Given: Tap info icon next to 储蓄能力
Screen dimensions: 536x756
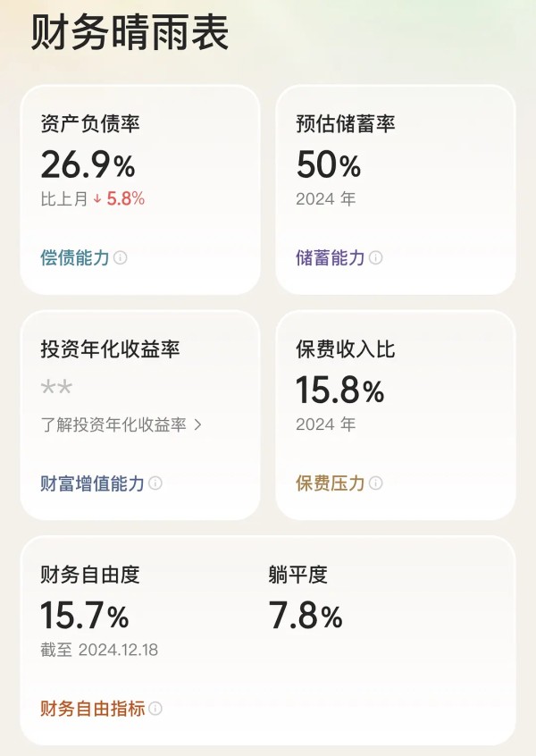Looking at the screenshot, I should tap(375, 257).
